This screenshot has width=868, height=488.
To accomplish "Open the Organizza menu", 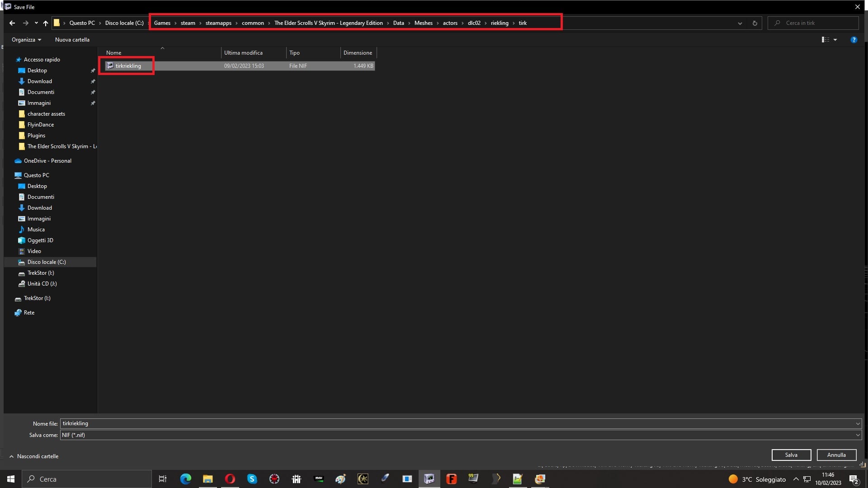I will pyautogui.click(x=27, y=40).
